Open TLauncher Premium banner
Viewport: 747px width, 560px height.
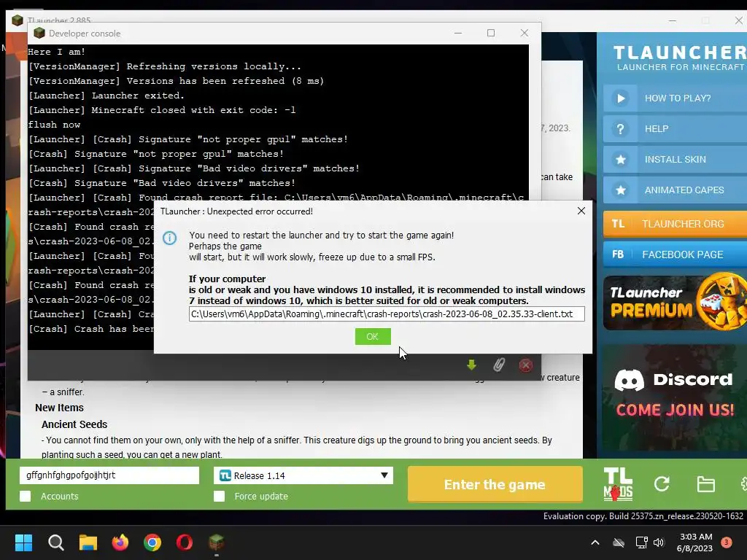click(x=675, y=302)
